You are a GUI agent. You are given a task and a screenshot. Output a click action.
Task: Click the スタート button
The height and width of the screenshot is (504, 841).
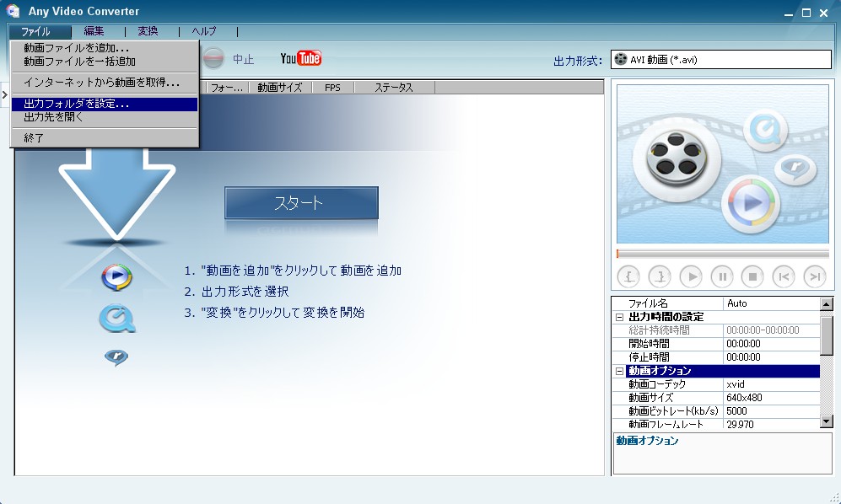[x=301, y=202]
